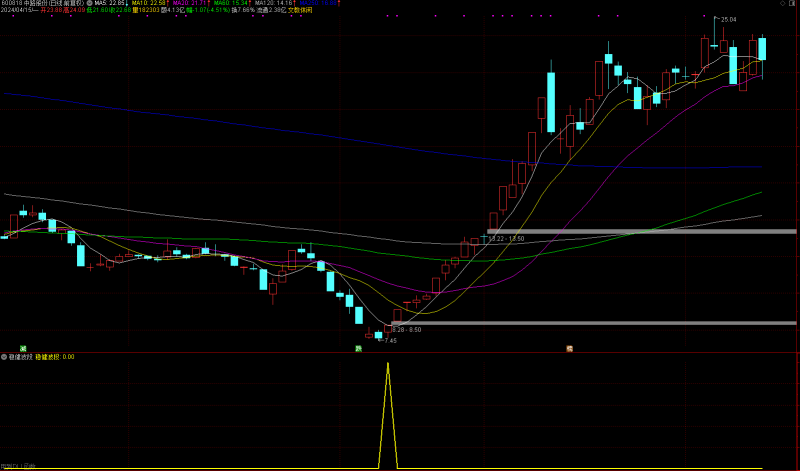The height and width of the screenshot is (471, 800).
Task: Select the green MA60 label
Action: 232,4
